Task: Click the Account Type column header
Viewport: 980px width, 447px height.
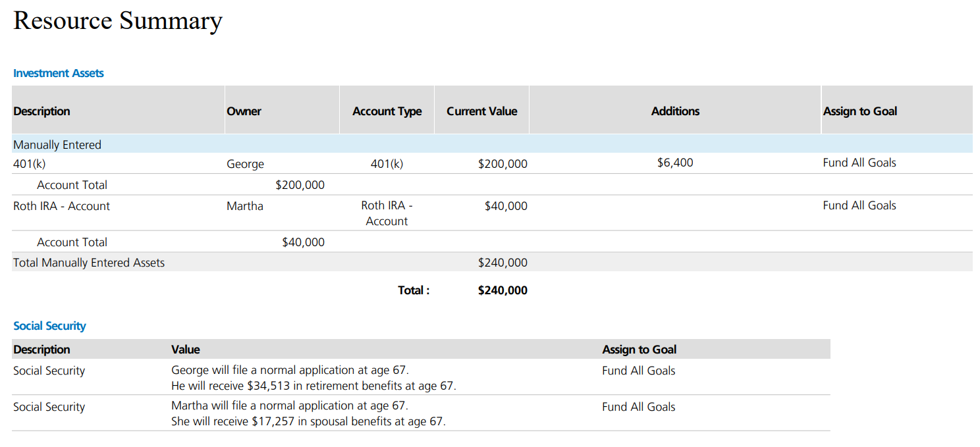Action: (387, 111)
